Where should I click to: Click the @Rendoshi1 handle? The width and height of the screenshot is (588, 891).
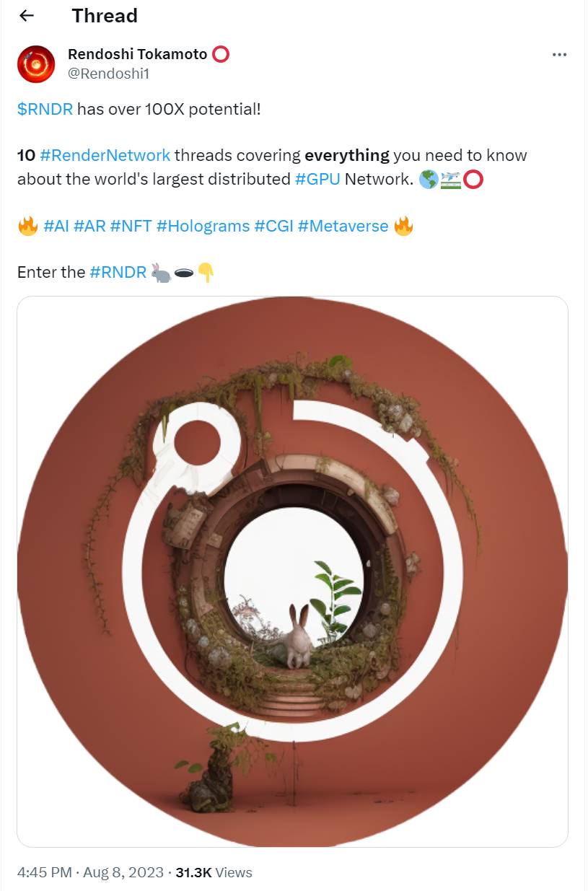pyautogui.click(x=108, y=74)
